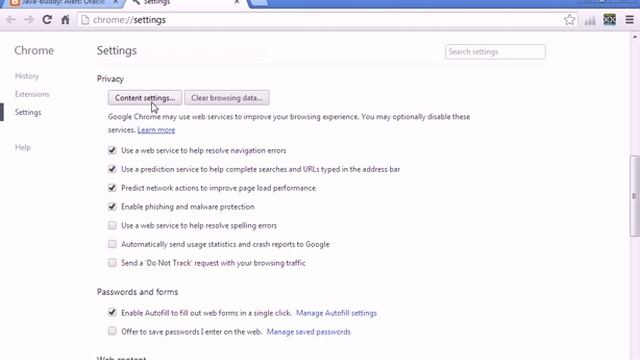
Task: Click the Chrome title in sidebar
Action: click(x=34, y=51)
